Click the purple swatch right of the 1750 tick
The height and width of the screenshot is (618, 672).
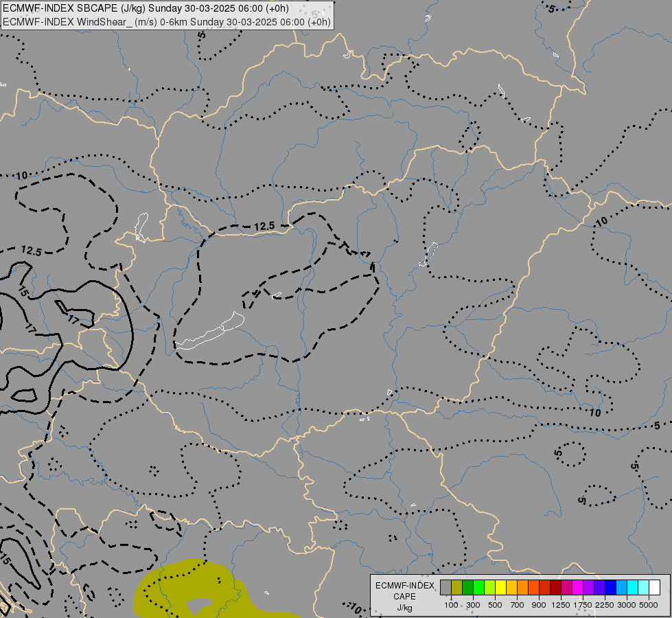(588, 588)
